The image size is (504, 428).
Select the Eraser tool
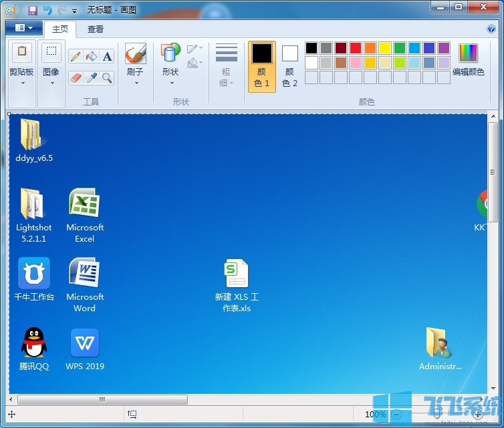(76, 78)
